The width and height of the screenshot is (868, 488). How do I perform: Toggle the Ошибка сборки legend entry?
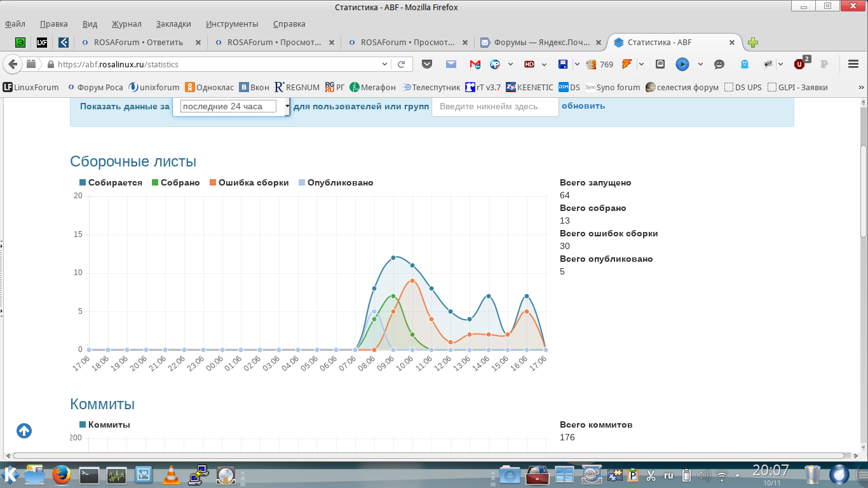(248, 183)
